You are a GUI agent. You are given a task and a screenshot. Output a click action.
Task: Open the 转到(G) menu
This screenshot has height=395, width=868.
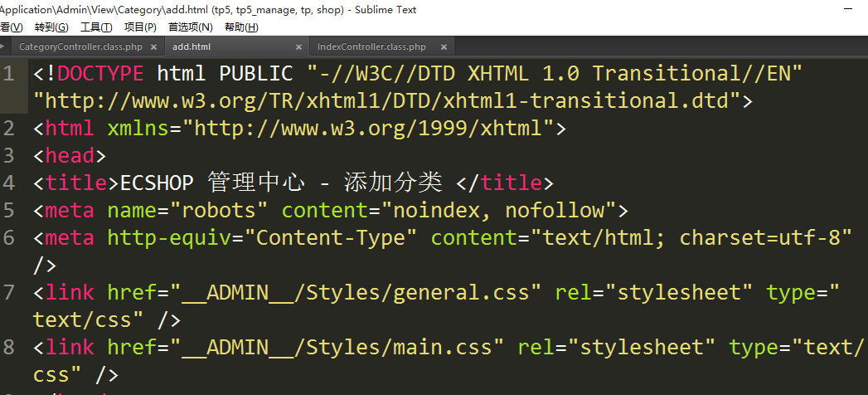51,27
